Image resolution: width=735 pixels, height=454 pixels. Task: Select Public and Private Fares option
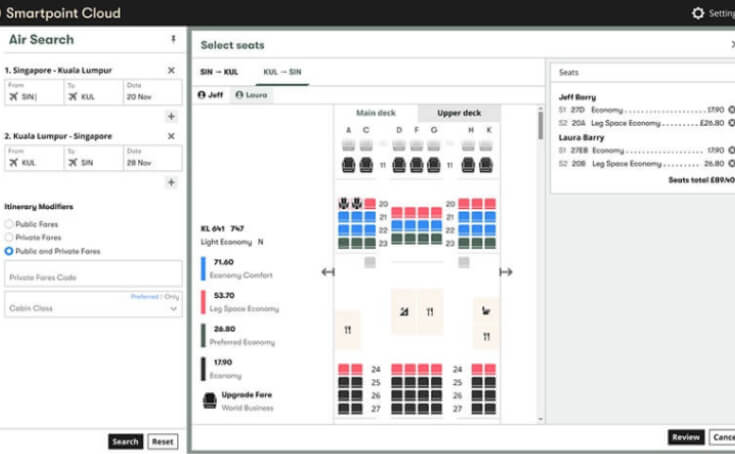(x=10, y=251)
